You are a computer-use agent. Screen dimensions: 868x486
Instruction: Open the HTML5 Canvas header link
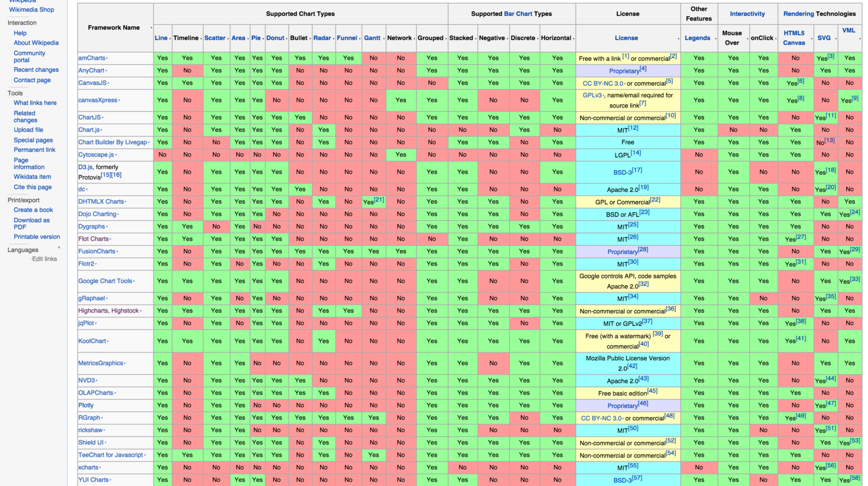794,38
